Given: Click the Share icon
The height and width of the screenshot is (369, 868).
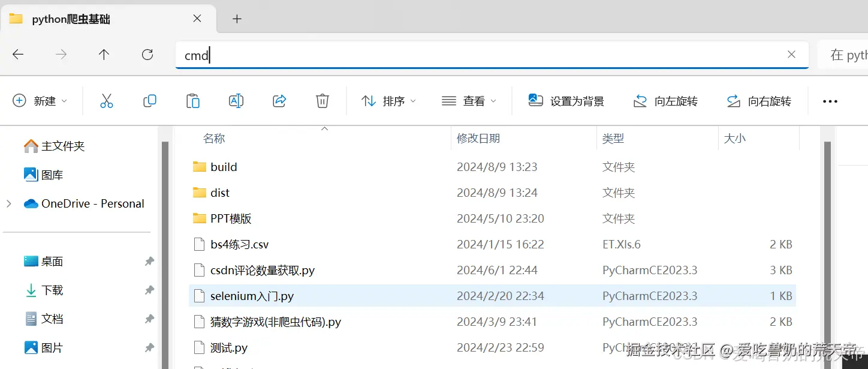Looking at the screenshot, I should click(279, 101).
